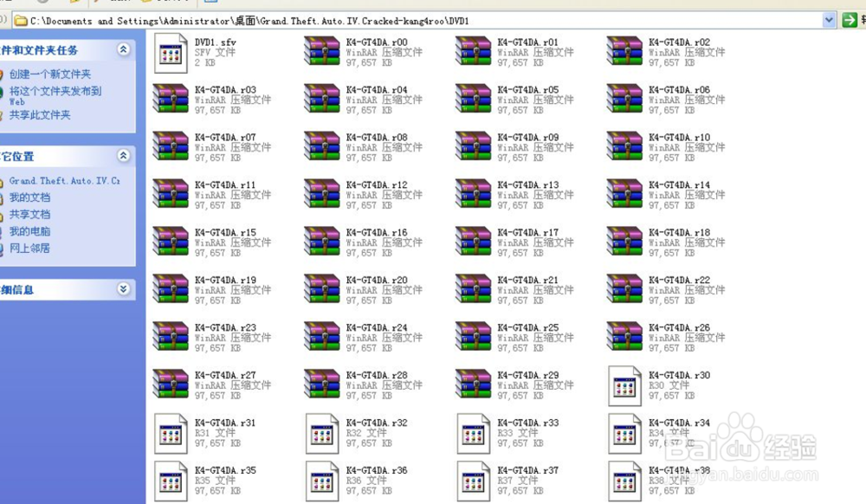Select the DVD1.sfv file icon
The width and height of the screenshot is (866, 504).
tap(171, 53)
